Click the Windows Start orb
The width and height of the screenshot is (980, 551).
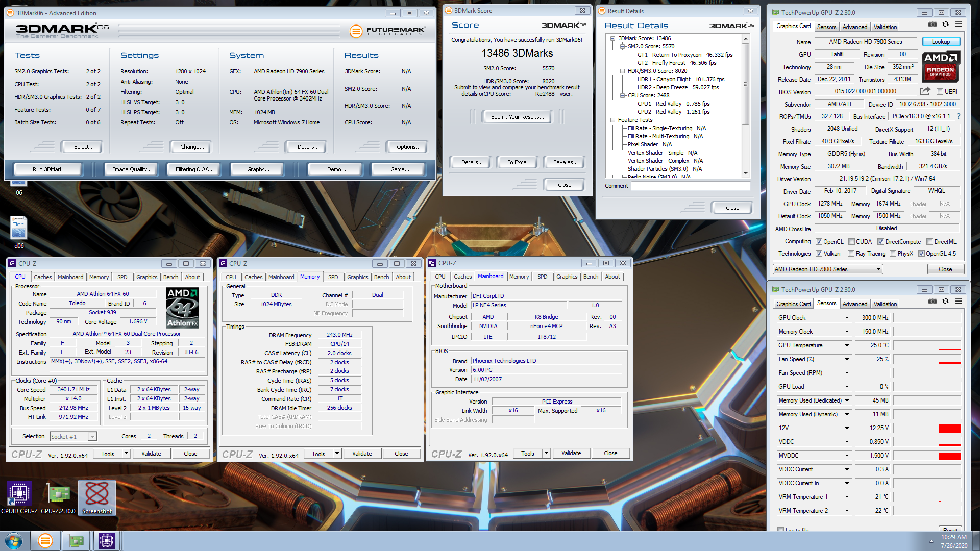tap(14, 541)
